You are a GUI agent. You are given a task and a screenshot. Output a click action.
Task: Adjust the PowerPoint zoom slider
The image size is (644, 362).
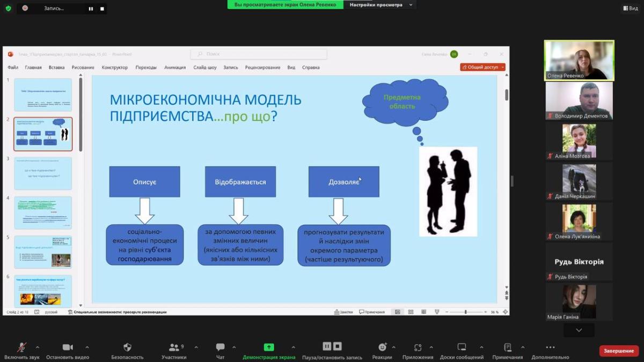465,312
